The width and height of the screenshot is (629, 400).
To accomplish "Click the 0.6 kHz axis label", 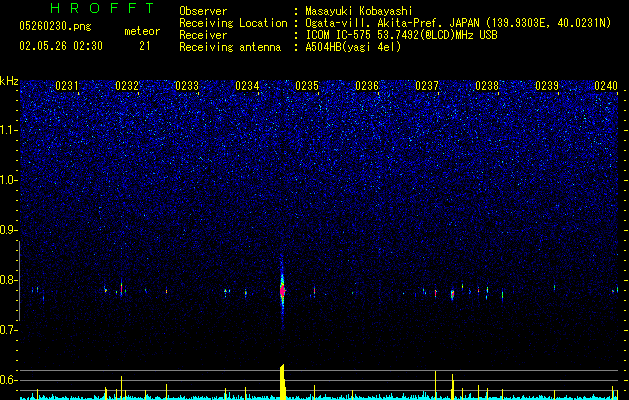I will (x=8, y=380).
